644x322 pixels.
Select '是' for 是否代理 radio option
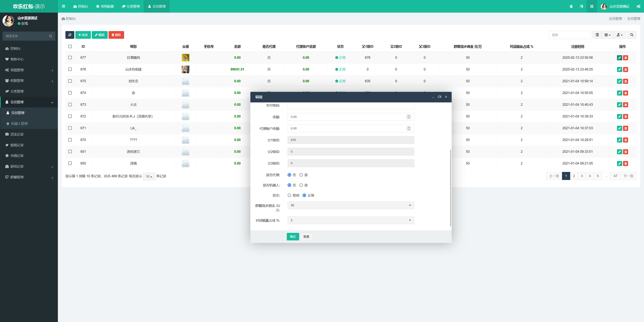tap(301, 175)
